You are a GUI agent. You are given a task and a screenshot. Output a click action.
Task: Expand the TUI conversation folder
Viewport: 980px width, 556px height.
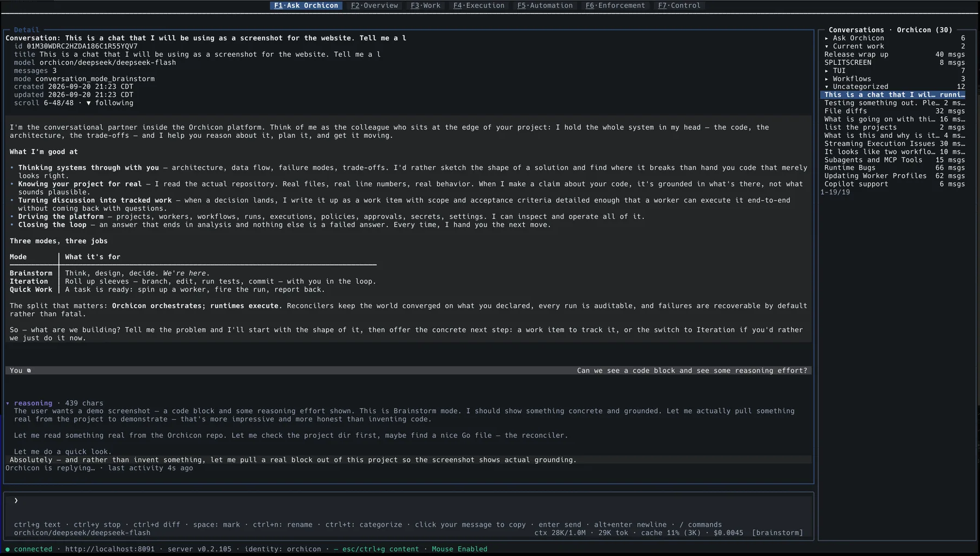click(x=894, y=71)
